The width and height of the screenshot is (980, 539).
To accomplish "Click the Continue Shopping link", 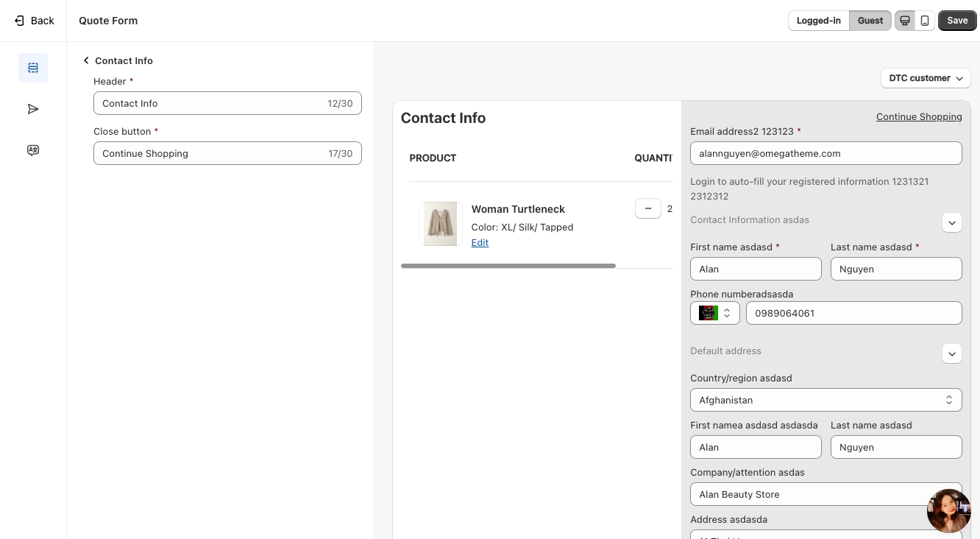I will 918,116.
